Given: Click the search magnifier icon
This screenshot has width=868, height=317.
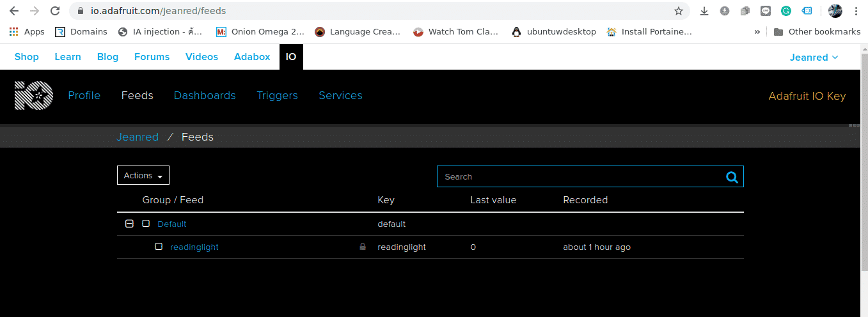Looking at the screenshot, I should [732, 177].
